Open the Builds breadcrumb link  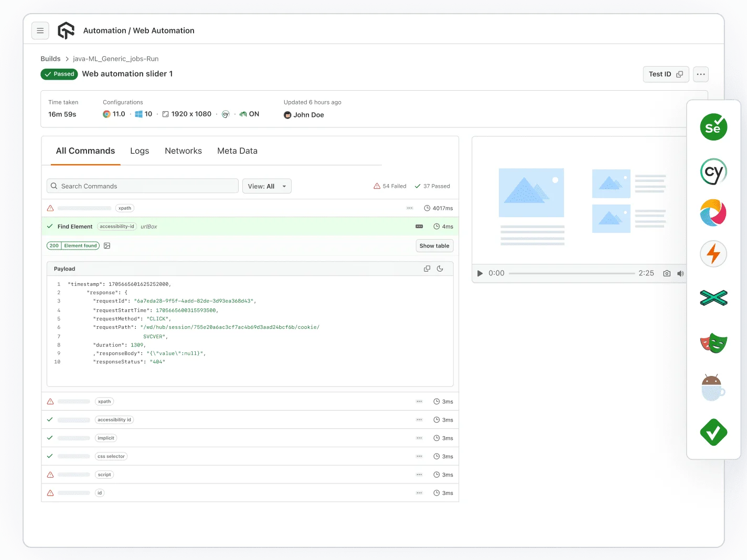[x=50, y=58]
